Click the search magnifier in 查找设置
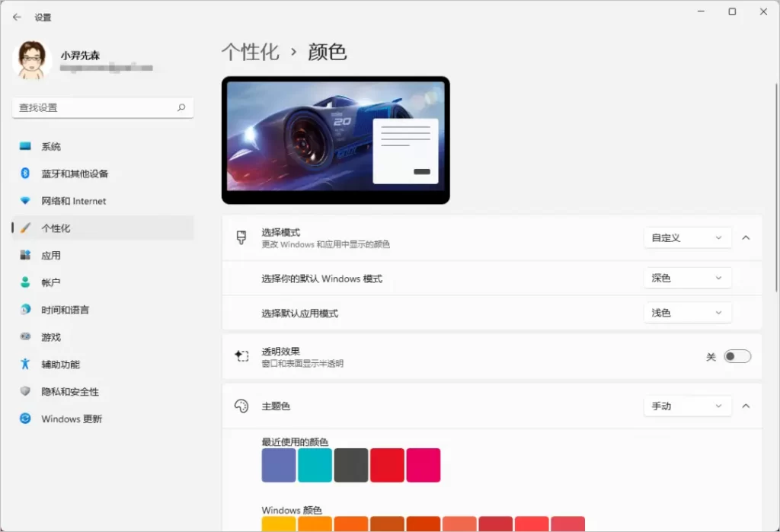Screen dimensions: 780x532 click(x=181, y=107)
